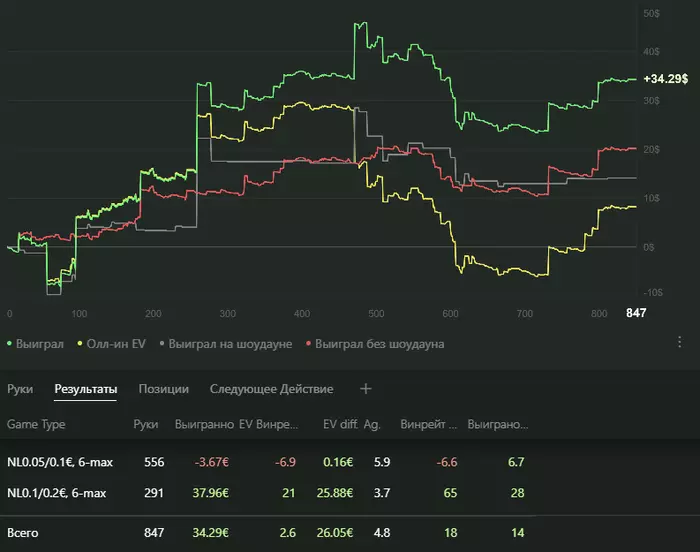Toggle Выиграл без шоудауна line label
The image size is (700, 552).
pyautogui.click(x=378, y=344)
